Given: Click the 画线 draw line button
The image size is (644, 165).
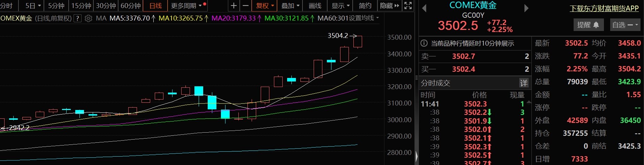Looking at the screenshot, I should tap(315, 6).
